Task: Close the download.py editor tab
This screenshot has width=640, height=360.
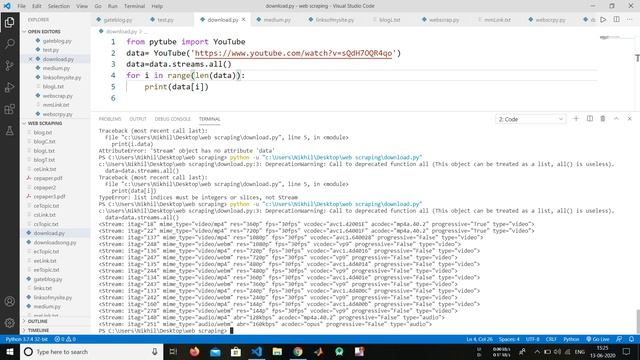Action: 244,20
